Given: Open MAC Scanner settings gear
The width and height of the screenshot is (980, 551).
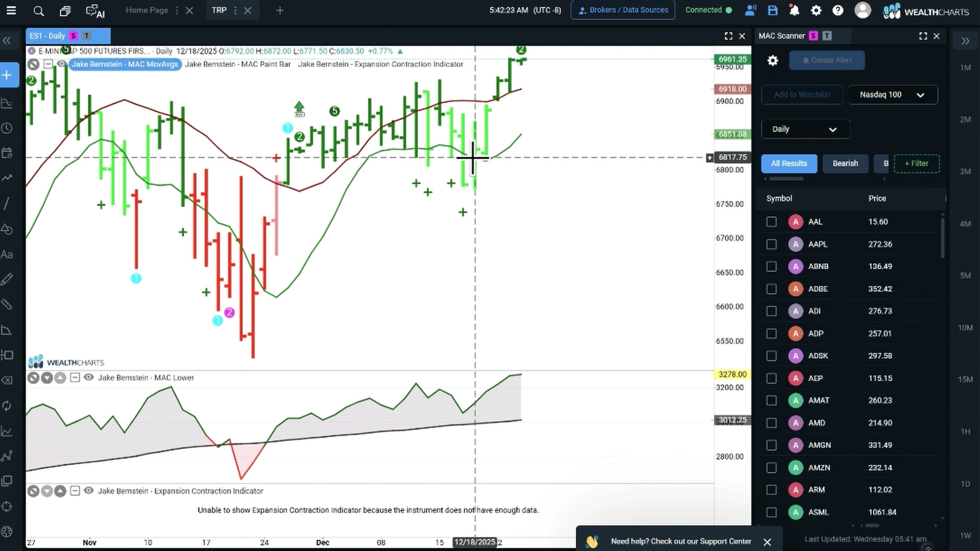Looking at the screenshot, I should pos(773,61).
